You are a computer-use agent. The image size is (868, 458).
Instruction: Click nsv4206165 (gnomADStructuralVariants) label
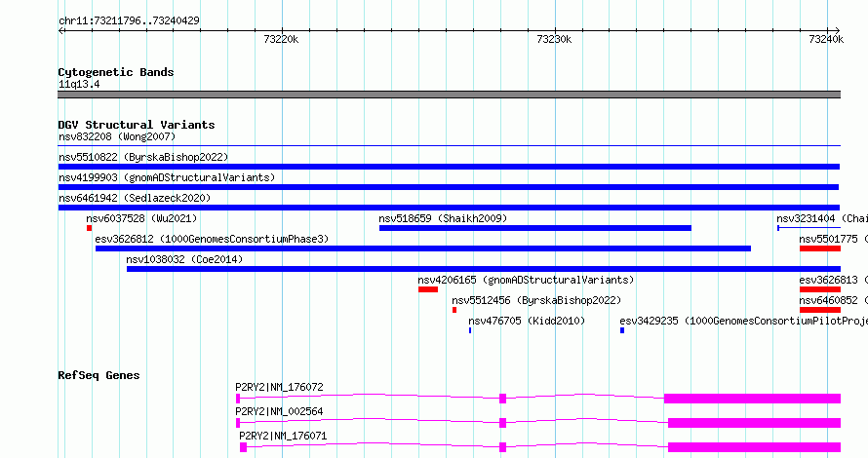coord(526,280)
